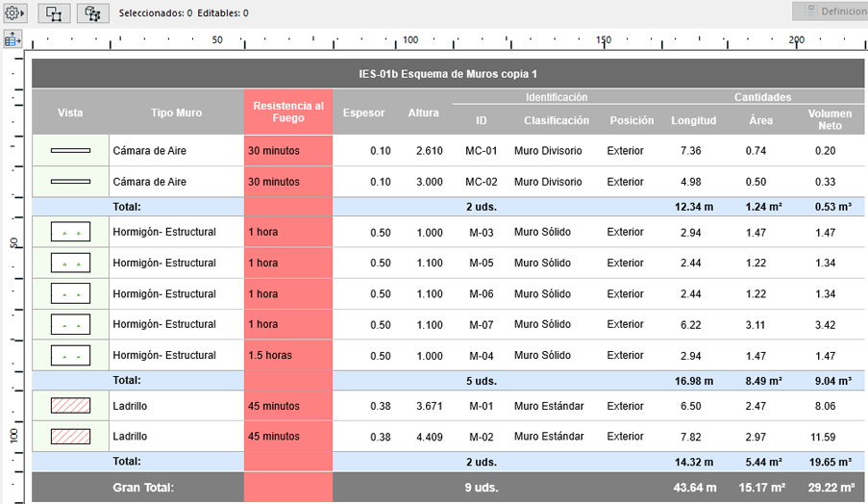Click the M-04 ID cell
The image size is (868, 504).
481,356
